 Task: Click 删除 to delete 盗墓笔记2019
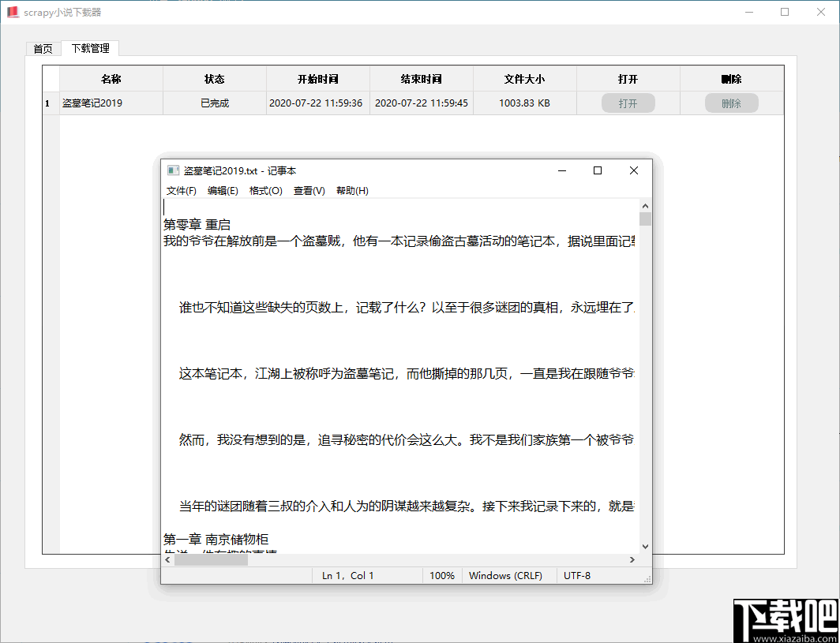(x=731, y=103)
